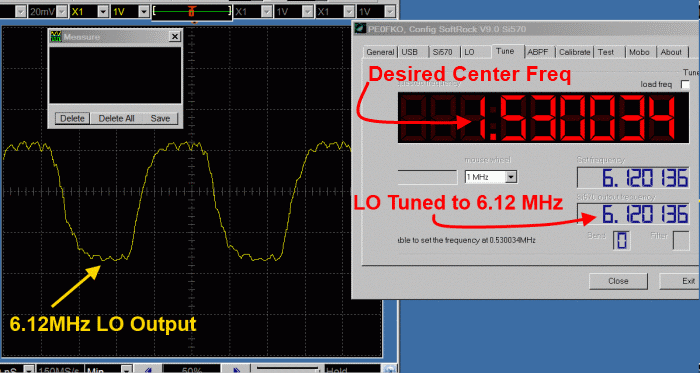Switch to the Mobo tab
Image resolution: width=700 pixels, height=373 pixels.
[639, 52]
